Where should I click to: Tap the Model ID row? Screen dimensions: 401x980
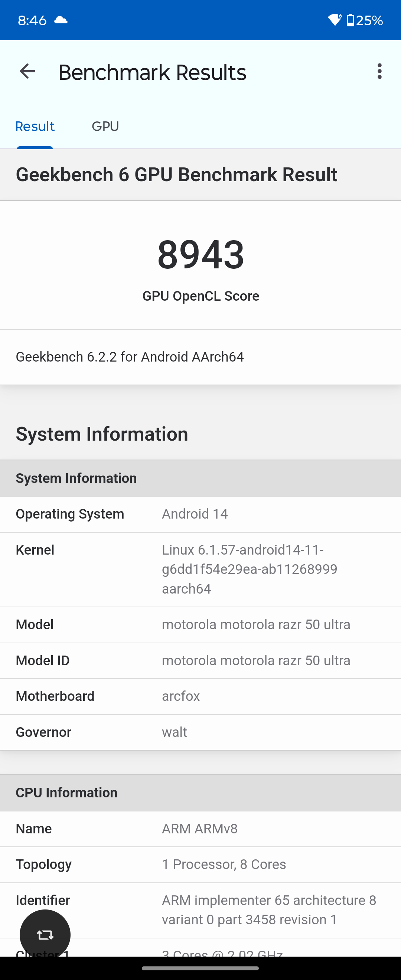200,660
